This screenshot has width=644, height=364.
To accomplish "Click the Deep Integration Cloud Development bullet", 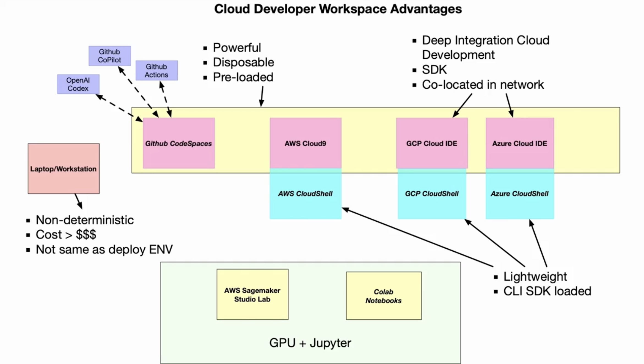I will tap(486, 47).
